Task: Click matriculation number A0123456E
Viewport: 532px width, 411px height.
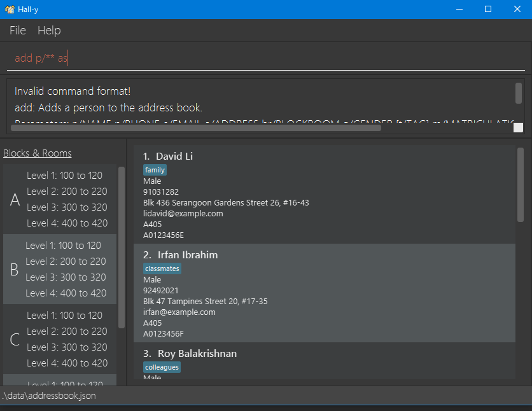Action: click(164, 235)
